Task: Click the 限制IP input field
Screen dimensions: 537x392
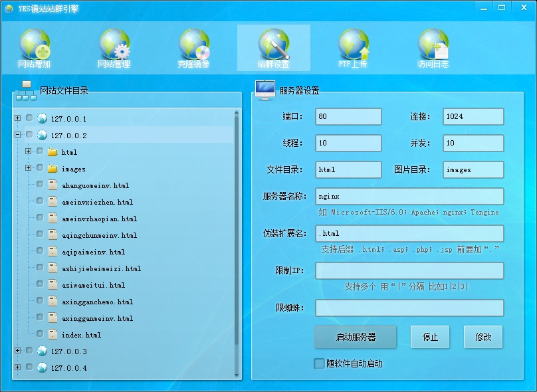Action: click(x=409, y=271)
